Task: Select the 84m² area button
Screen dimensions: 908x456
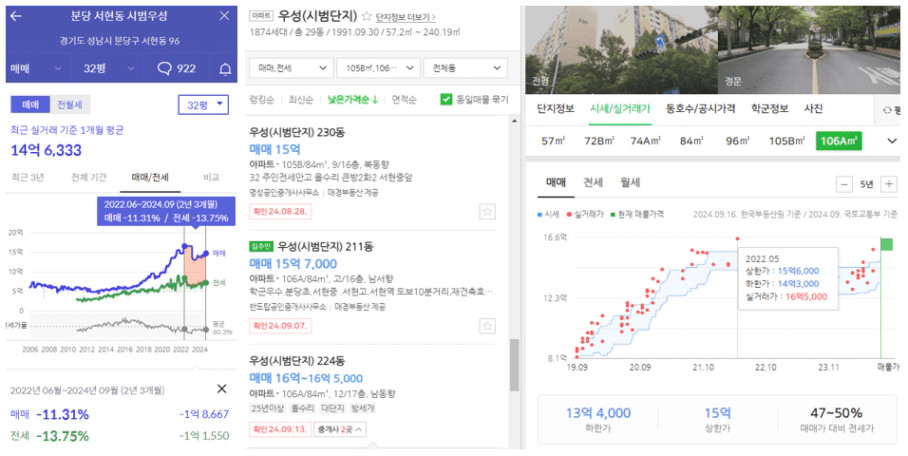Action: pyautogui.click(x=691, y=141)
